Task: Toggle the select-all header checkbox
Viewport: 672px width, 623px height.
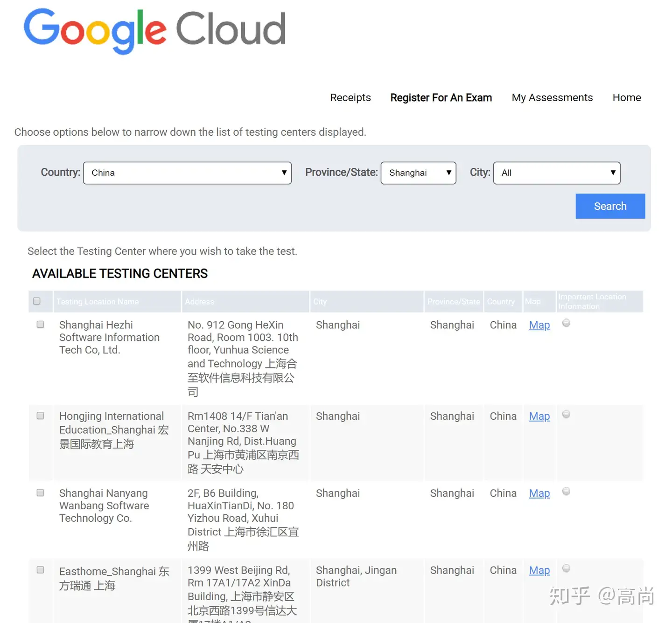Action: coord(37,301)
